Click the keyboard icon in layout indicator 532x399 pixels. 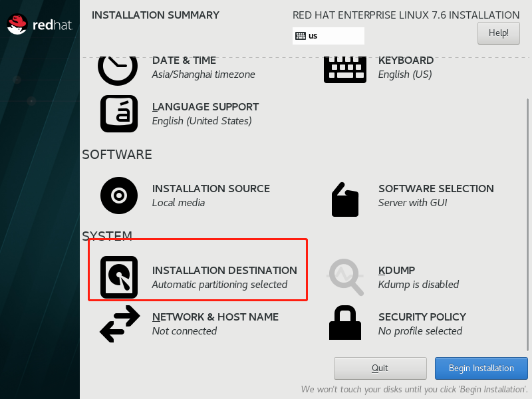301,36
